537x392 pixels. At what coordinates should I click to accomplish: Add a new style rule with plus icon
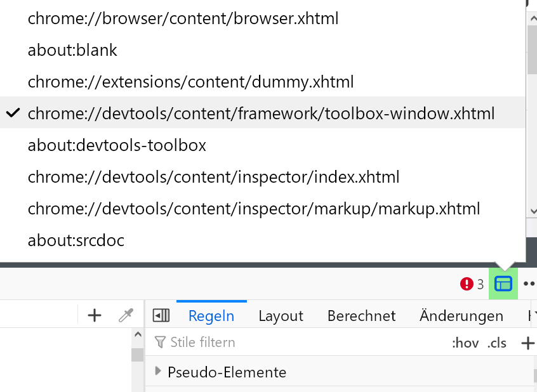coord(527,343)
